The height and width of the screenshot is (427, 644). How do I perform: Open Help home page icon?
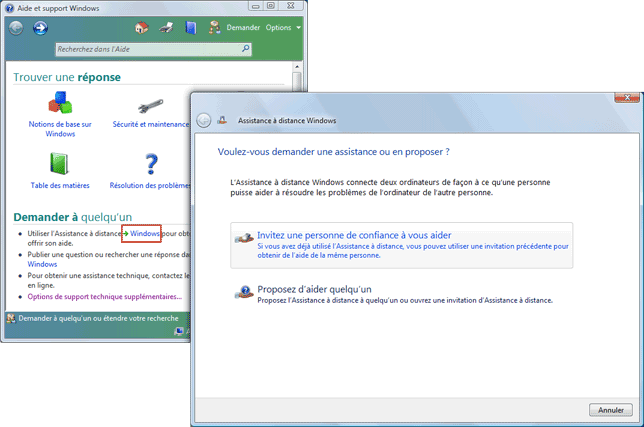(x=142, y=28)
